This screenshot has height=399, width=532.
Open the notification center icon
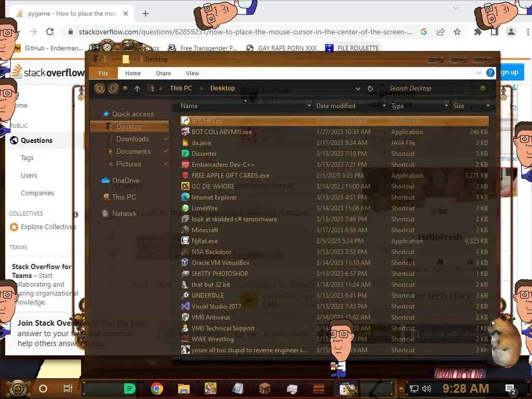click(510, 389)
